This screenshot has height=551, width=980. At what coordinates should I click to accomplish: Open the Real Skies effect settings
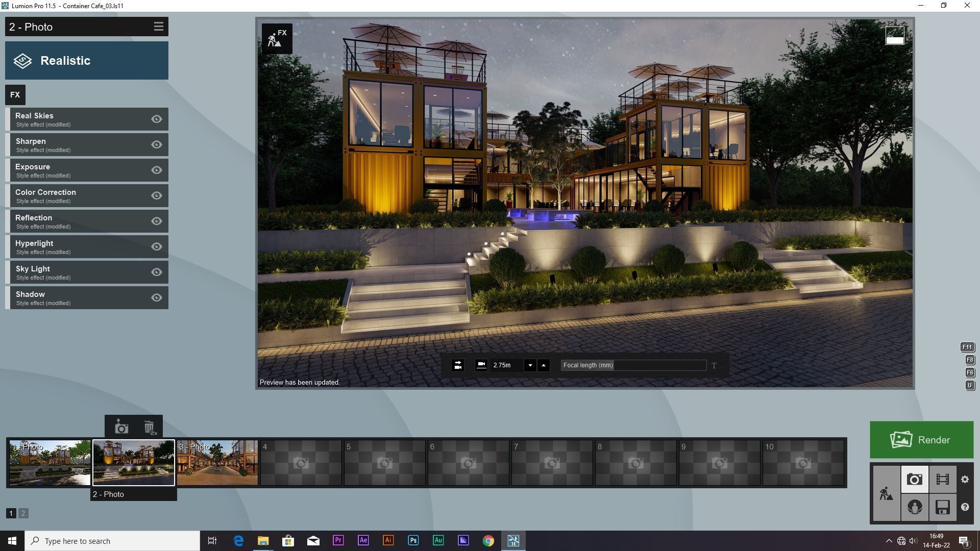click(x=87, y=119)
